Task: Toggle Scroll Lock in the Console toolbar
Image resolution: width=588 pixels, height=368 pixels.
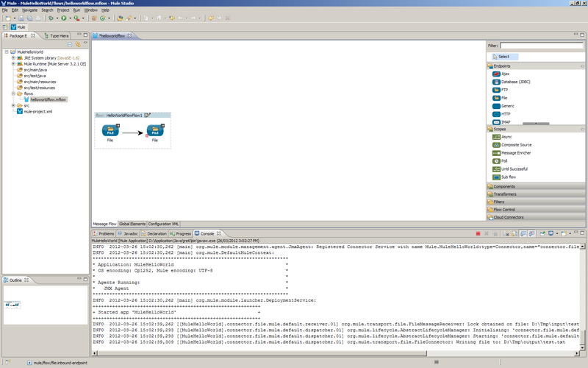Action: tap(514, 233)
